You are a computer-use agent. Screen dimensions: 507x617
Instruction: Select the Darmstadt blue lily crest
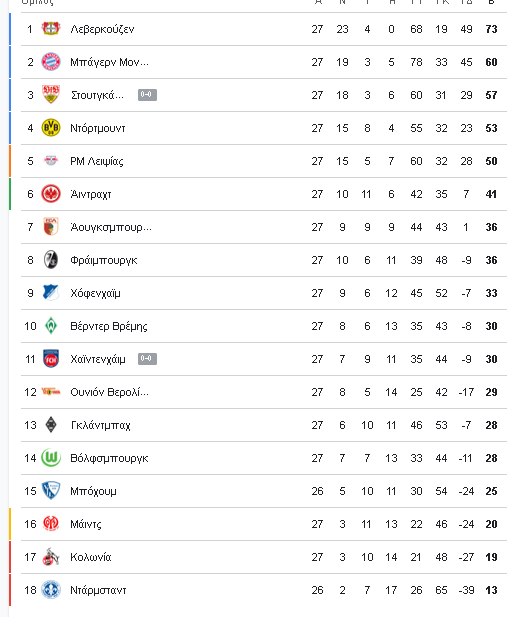tap(51, 590)
